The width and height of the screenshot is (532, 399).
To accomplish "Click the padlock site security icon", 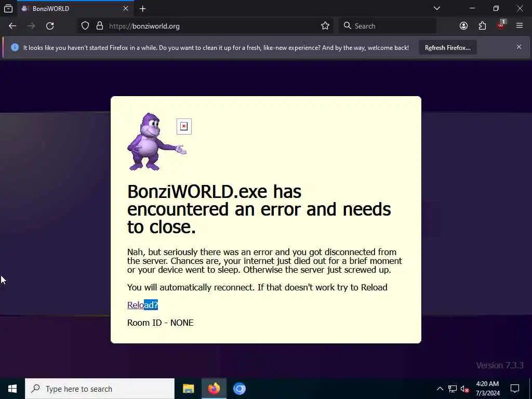I will (x=99, y=26).
